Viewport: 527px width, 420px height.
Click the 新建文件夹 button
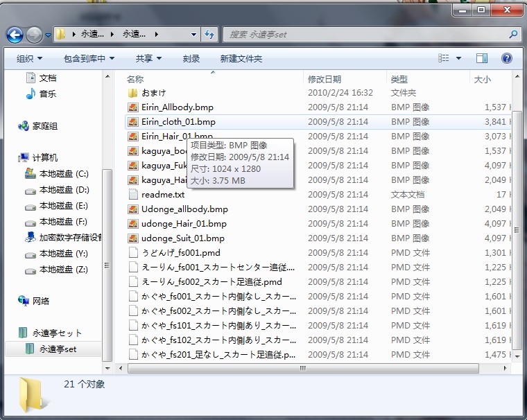(241, 59)
